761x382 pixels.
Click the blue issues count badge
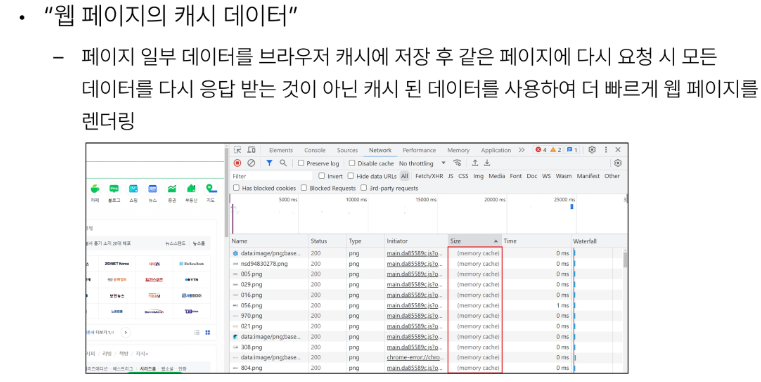coord(572,150)
